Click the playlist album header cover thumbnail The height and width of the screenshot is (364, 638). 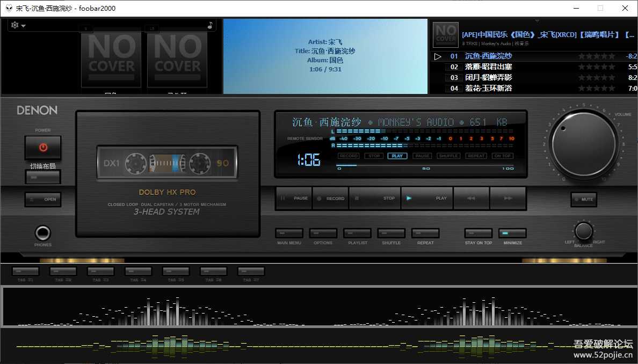(446, 34)
